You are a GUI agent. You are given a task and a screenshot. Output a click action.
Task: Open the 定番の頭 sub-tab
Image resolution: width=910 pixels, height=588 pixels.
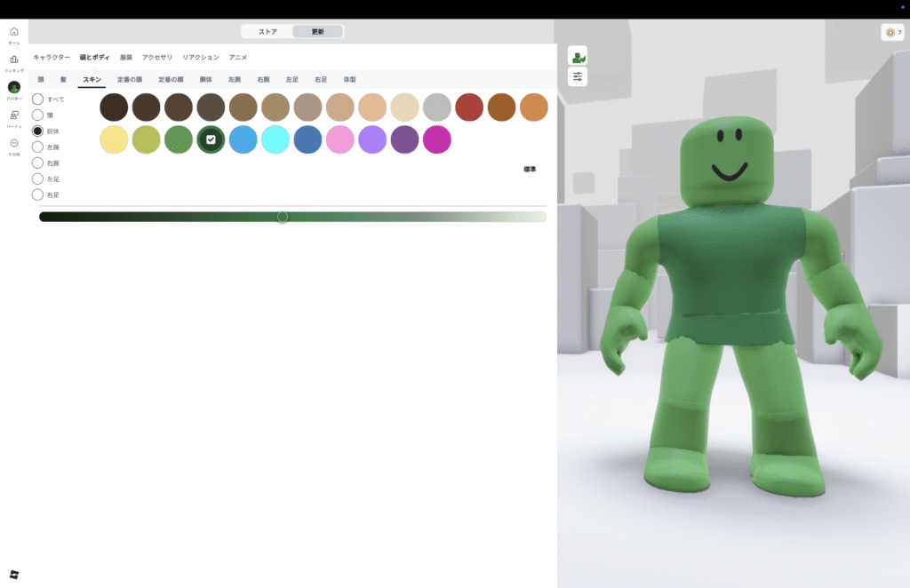130,79
